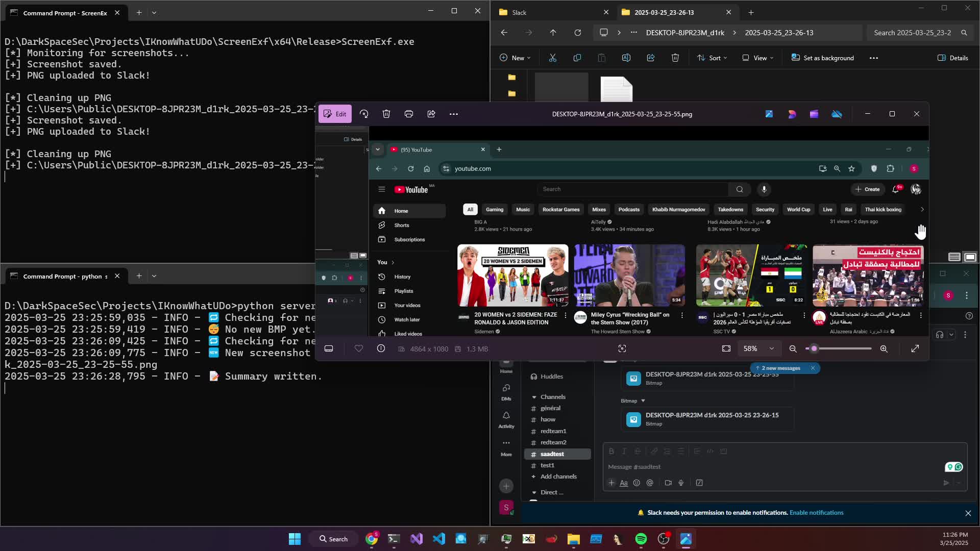Toggle the filmstrip icon in Photos footer
Screen dimensions: 980x551
tap(329, 348)
